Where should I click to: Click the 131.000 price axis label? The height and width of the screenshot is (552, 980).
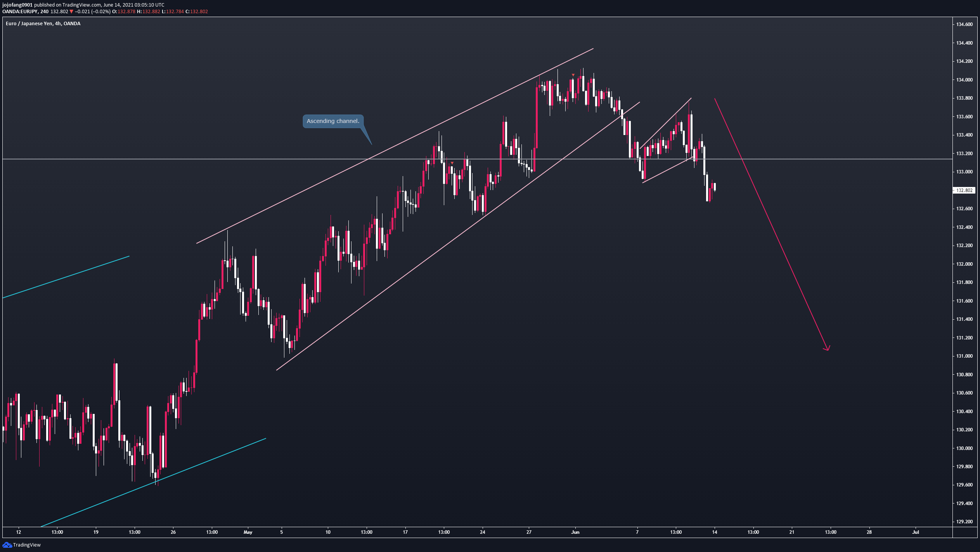coord(964,356)
